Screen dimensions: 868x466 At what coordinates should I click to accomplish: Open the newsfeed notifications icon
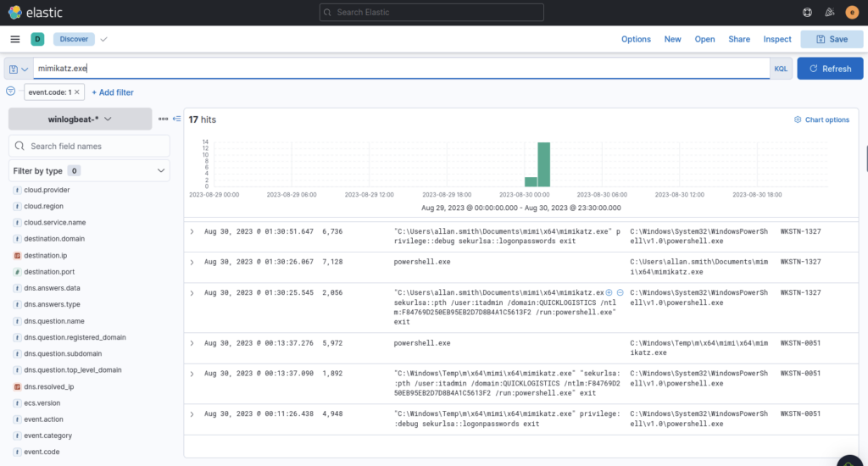(829, 12)
